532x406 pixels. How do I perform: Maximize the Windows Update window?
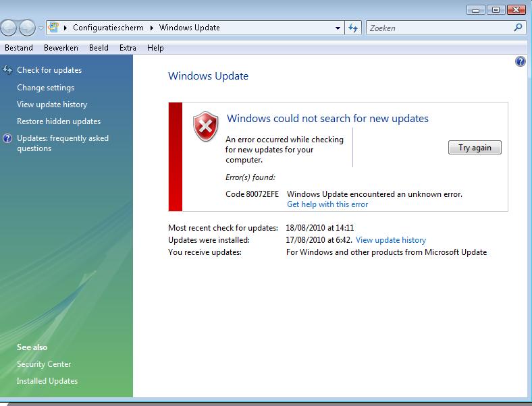point(496,10)
